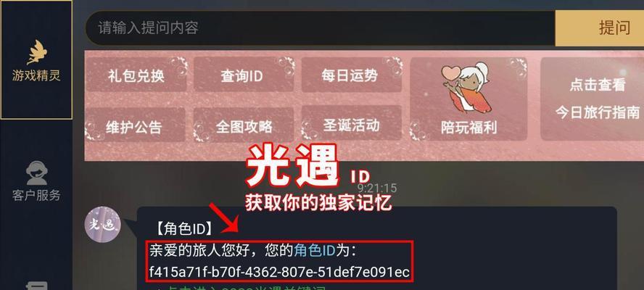Click the heart-holding character illustration
The height and width of the screenshot is (290, 644).
point(466,87)
